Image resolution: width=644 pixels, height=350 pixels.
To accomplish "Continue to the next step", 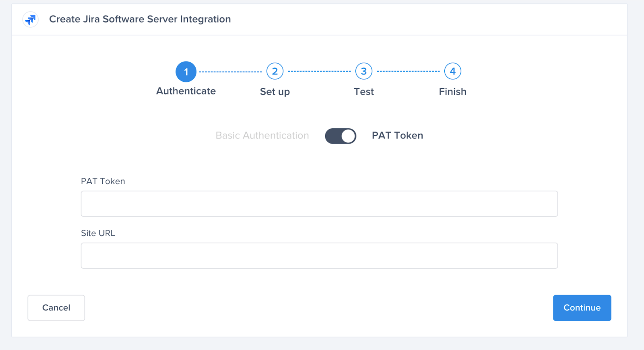I will tap(582, 308).
